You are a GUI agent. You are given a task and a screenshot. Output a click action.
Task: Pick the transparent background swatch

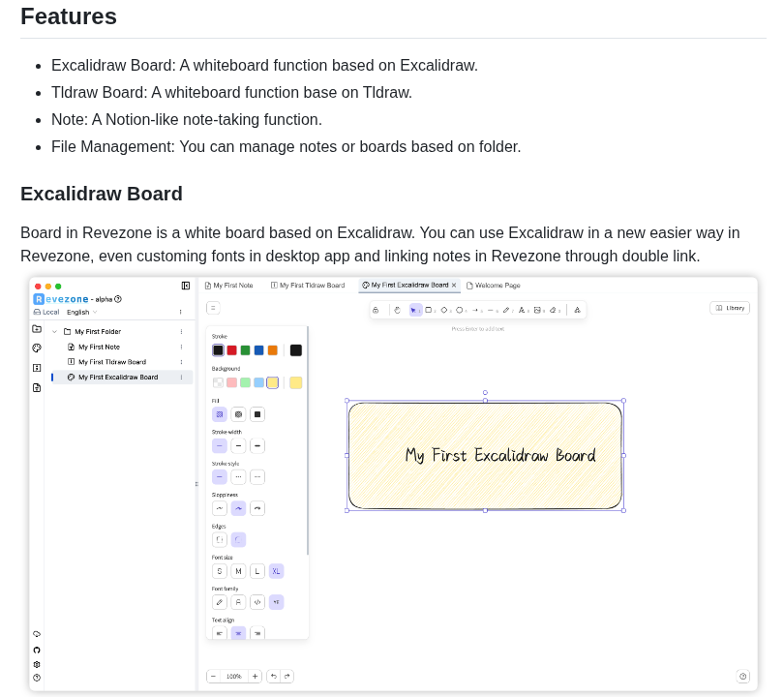pos(218,382)
